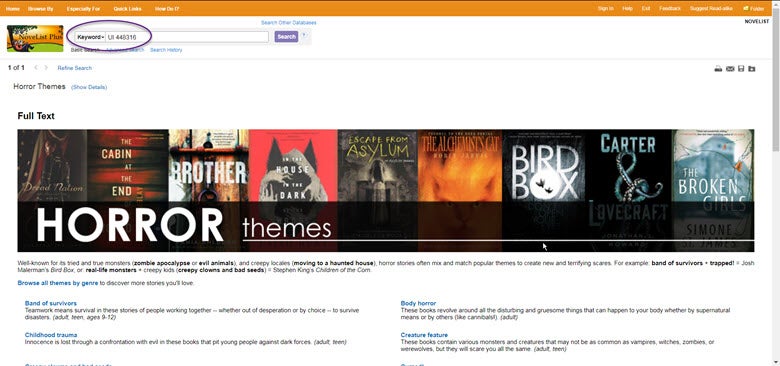Viewport: 780px width, 366px height.
Task: Expand the Especially For menu
Action: (83, 8)
